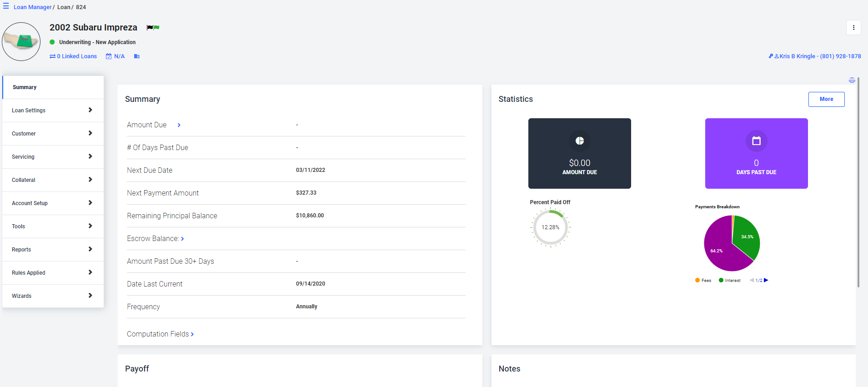Viewport: 868px width, 387px height.
Task: Open the Rules Applied sidebar item
Action: click(53, 273)
